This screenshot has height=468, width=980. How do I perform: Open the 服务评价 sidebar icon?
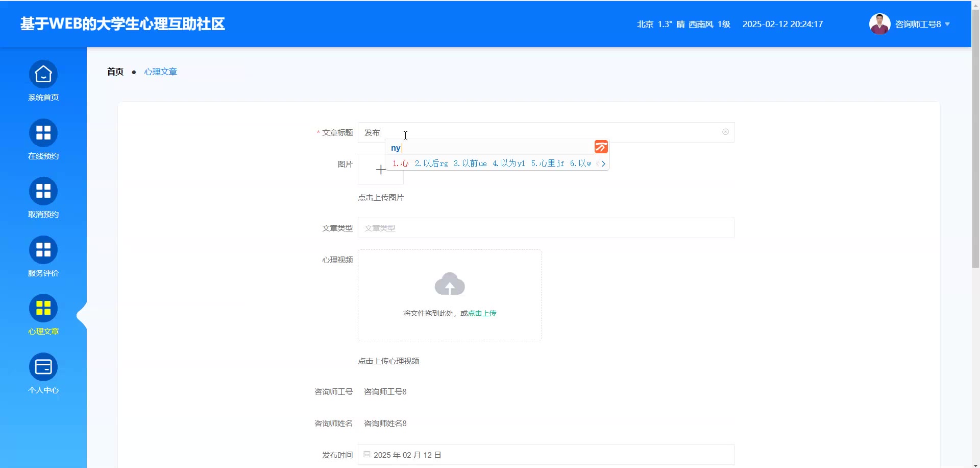[x=43, y=250]
